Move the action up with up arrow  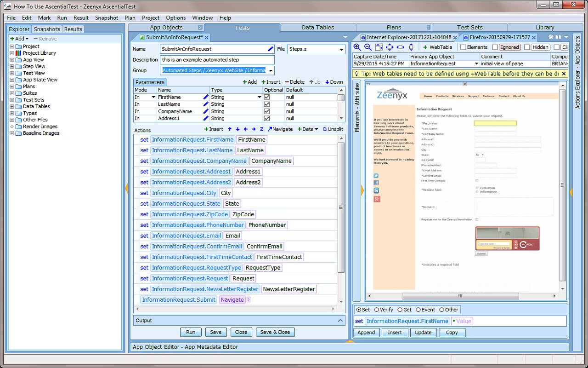(230, 129)
